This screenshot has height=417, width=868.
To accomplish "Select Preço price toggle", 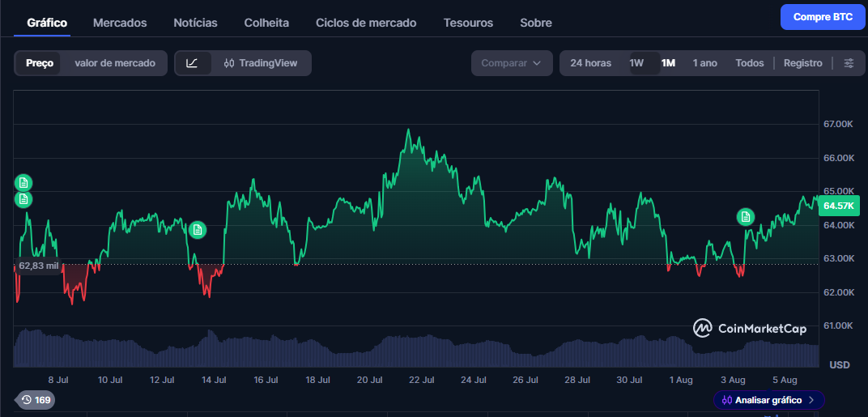I will coord(40,63).
